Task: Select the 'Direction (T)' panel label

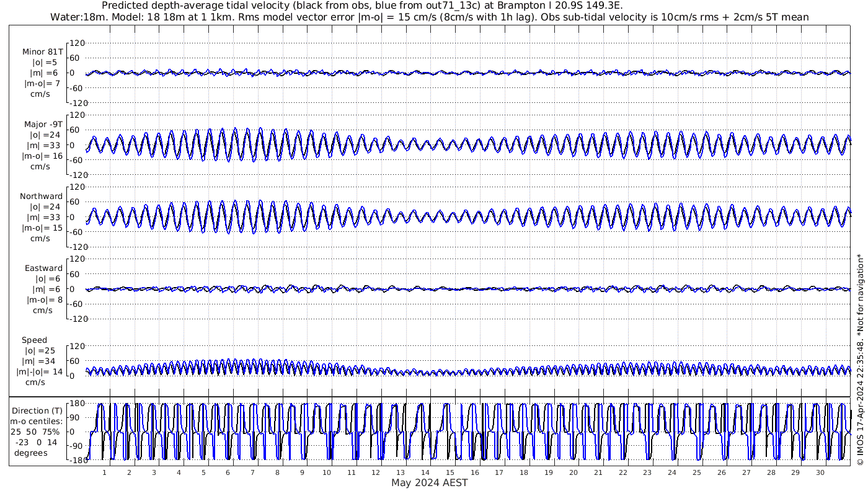Action: 37,410
